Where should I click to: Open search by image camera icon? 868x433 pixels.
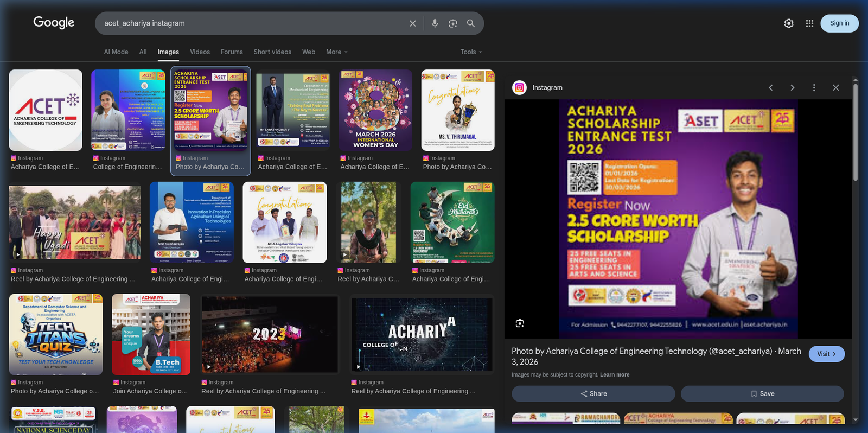[x=453, y=23]
